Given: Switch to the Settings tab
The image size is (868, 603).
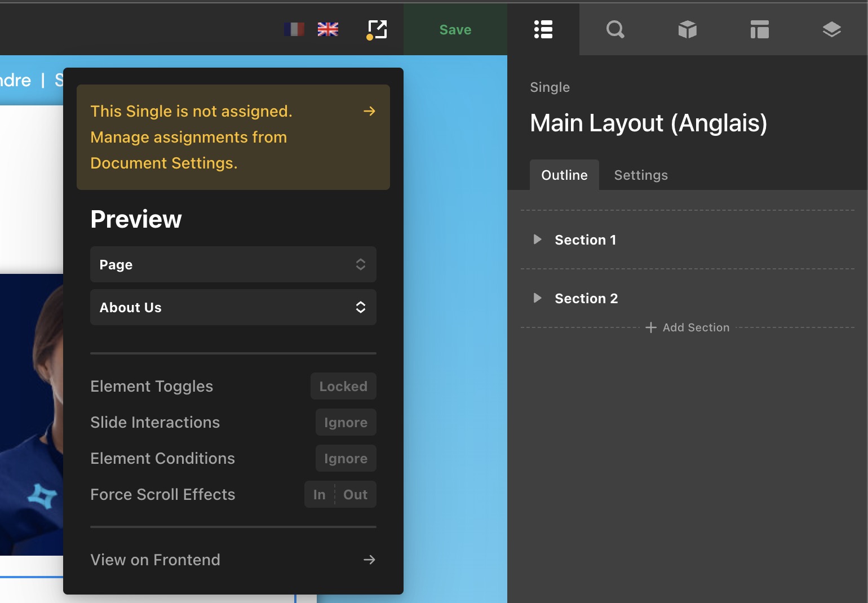Looking at the screenshot, I should click(x=640, y=175).
